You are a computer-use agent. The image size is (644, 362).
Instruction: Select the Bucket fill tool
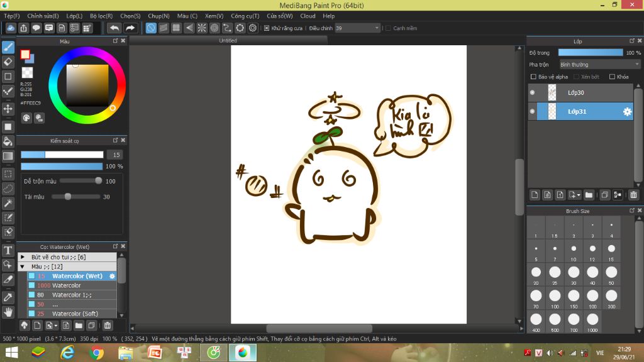tap(8, 141)
